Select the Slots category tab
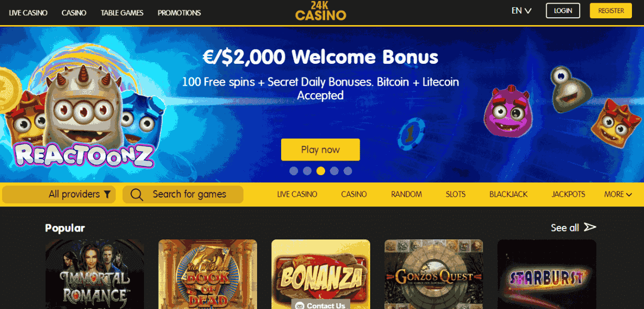Viewport: 644px width, 309px height. pos(456,194)
